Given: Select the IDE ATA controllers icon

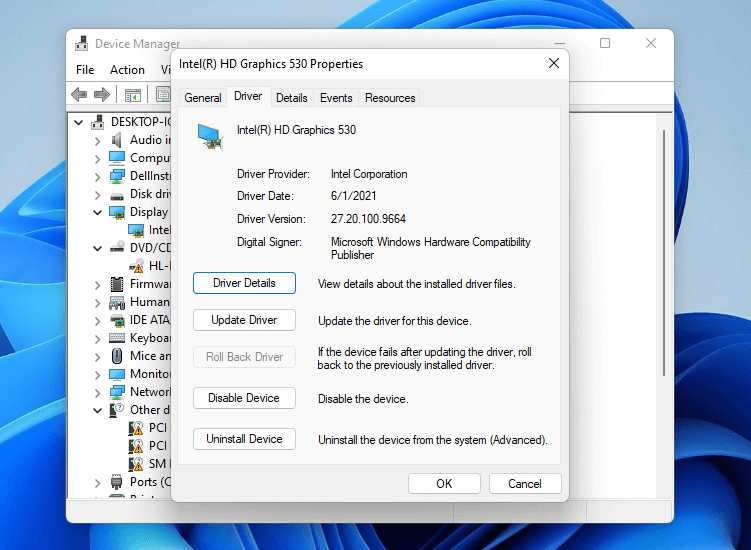Looking at the screenshot, I should pos(117,320).
